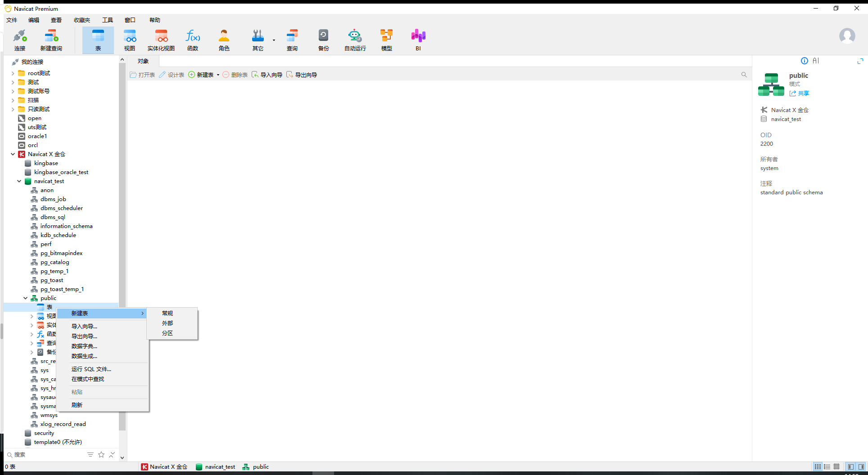Click the 新建表 button in the object toolbar
The height and width of the screenshot is (475, 868).
[201, 75]
